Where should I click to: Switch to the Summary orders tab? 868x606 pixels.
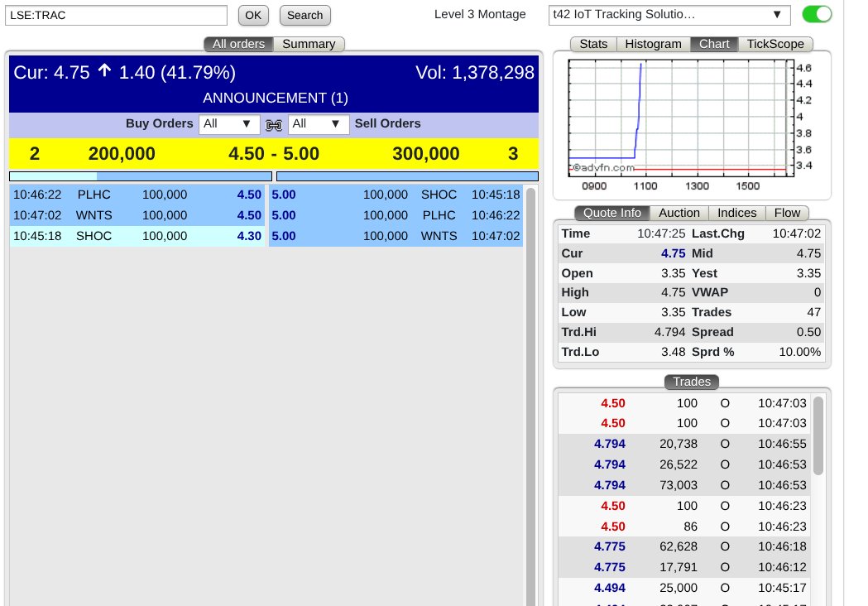[x=309, y=44]
